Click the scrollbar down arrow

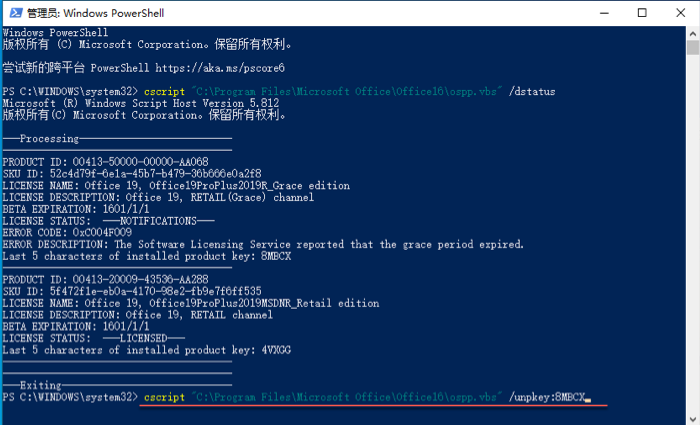pos(693,417)
